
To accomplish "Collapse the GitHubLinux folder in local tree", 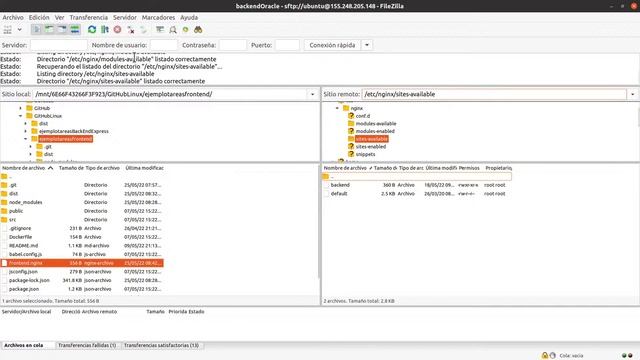I will coord(21,116).
